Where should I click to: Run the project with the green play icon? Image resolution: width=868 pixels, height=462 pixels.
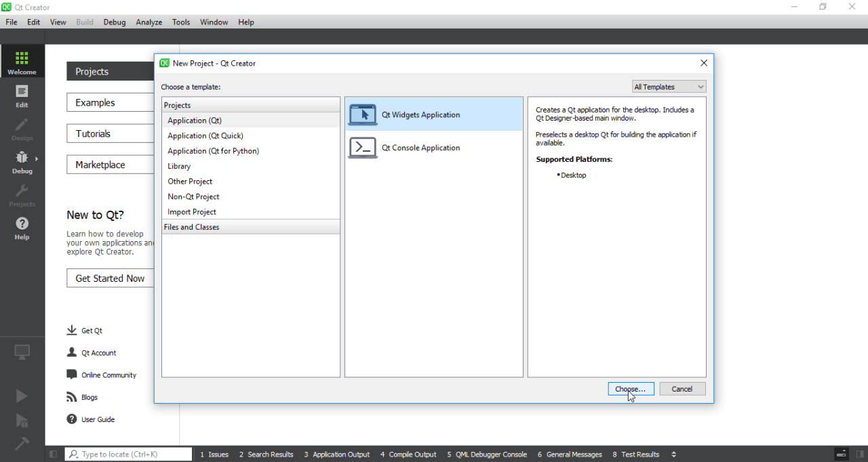click(x=21, y=396)
